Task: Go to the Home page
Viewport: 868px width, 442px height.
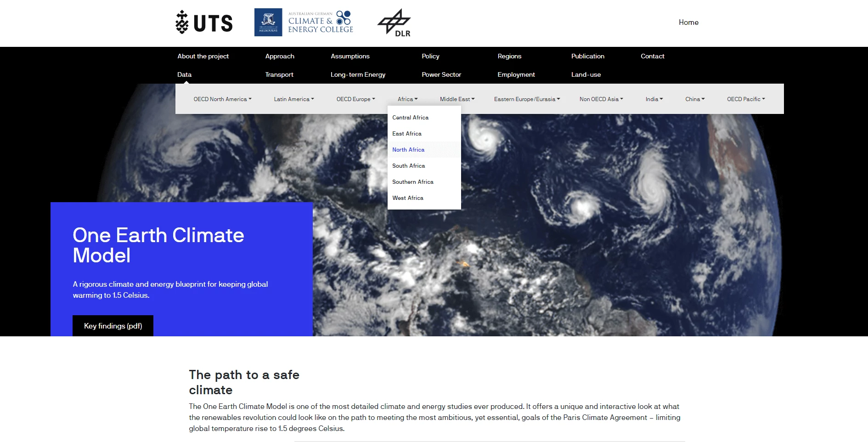Action: [688, 22]
